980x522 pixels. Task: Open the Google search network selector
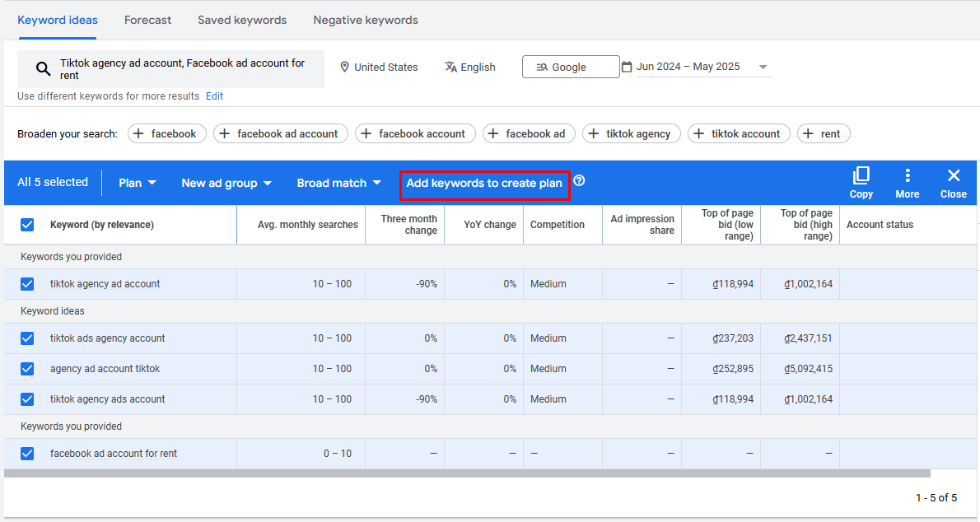click(571, 67)
